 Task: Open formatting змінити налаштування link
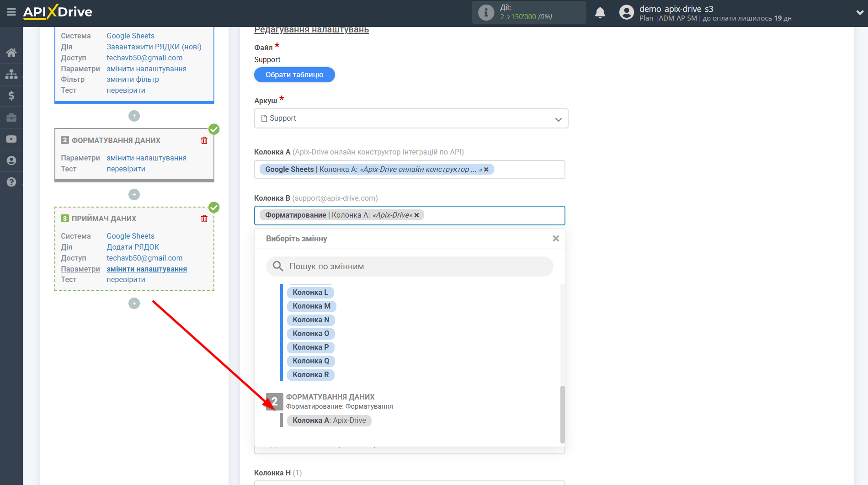pos(146,158)
